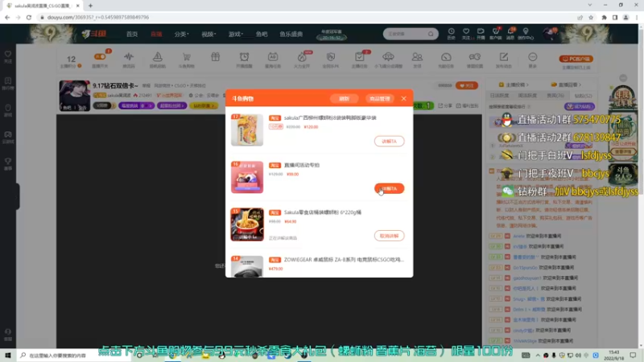Click orange 讲解TA for 直播间活动专拍
644x362 pixels.
(389, 188)
